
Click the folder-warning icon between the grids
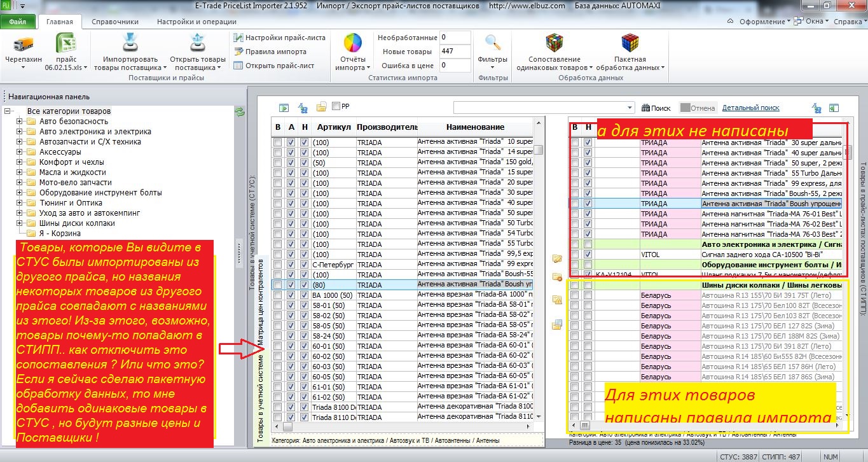click(x=558, y=300)
